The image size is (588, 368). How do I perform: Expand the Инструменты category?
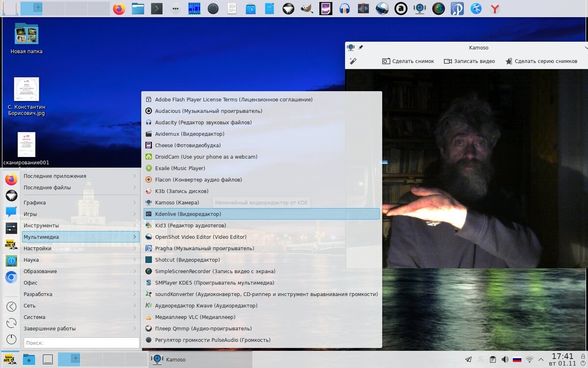point(81,225)
